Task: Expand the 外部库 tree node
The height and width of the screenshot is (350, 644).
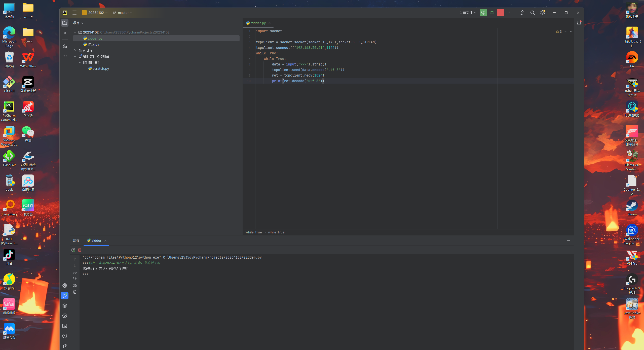Action: coord(75,50)
